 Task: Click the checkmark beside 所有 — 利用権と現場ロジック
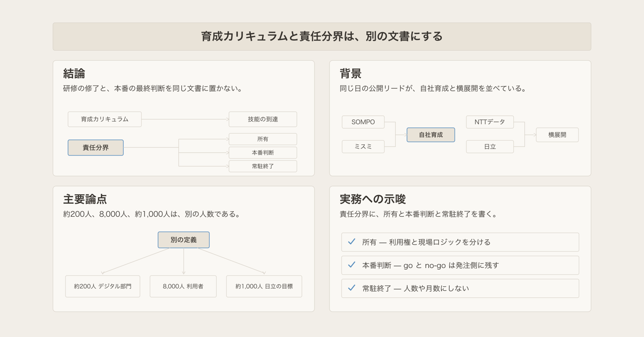pyautogui.click(x=352, y=241)
